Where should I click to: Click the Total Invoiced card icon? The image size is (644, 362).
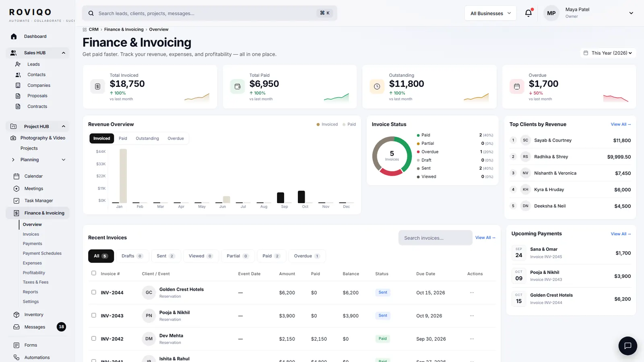click(97, 86)
